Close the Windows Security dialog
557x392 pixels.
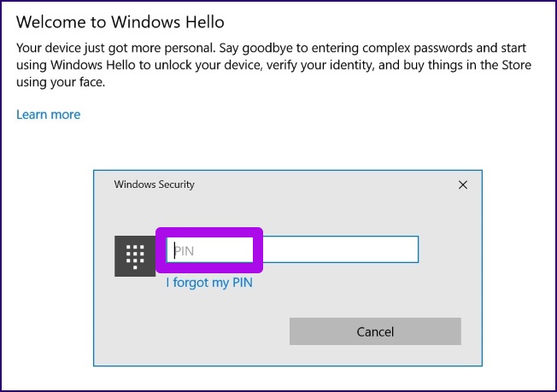pos(463,184)
